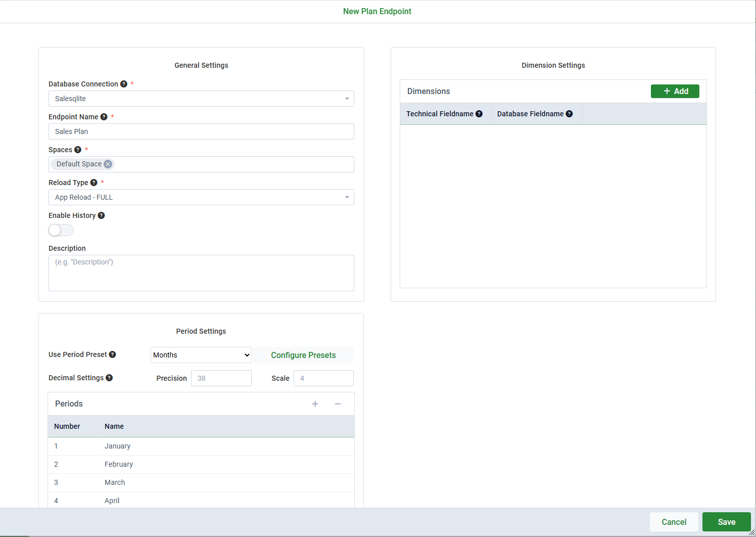Screen dimensions: 756x537
Task: Open Spaces help icon
Action: (78, 150)
